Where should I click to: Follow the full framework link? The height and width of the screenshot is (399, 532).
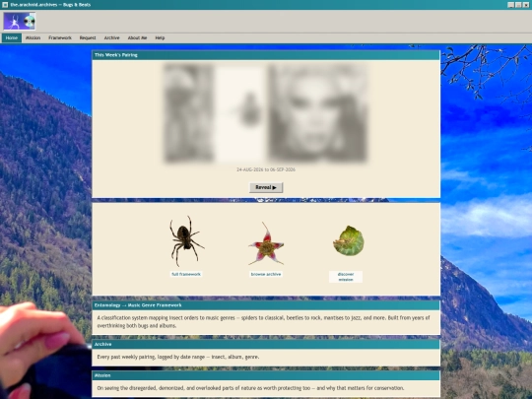(x=186, y=274)
